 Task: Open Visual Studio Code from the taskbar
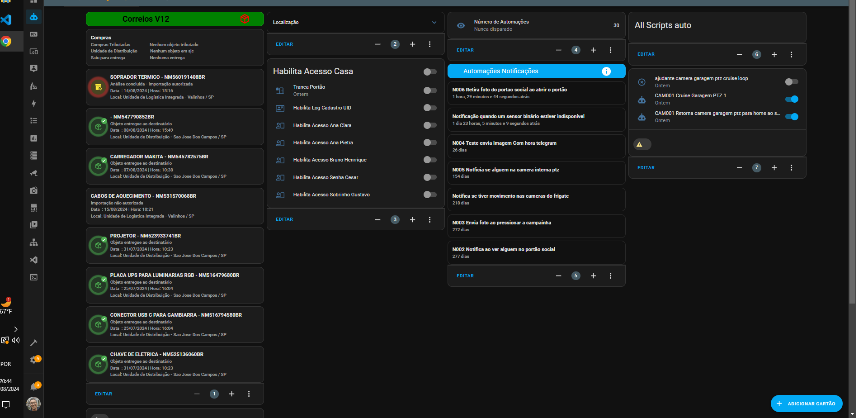pos(6,20)
